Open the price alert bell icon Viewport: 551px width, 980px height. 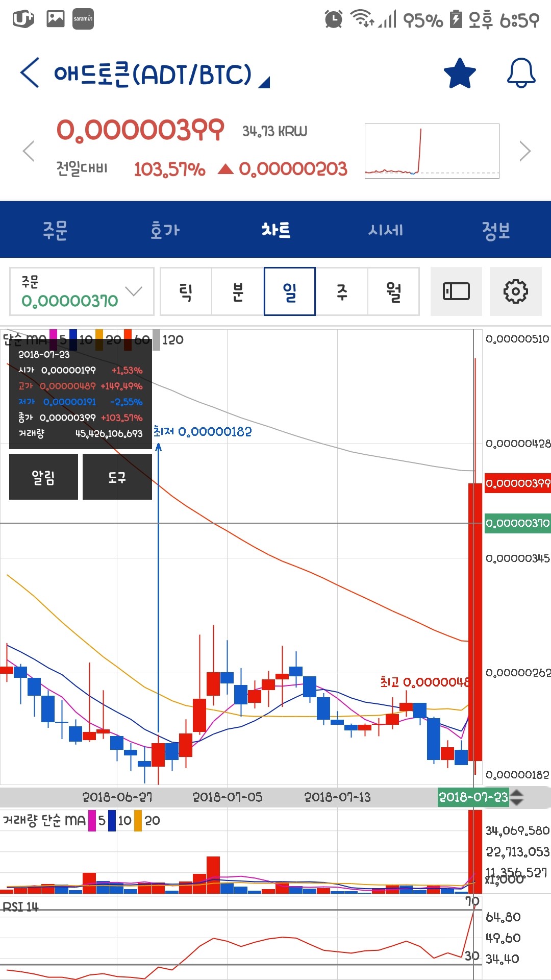(521, 73)
